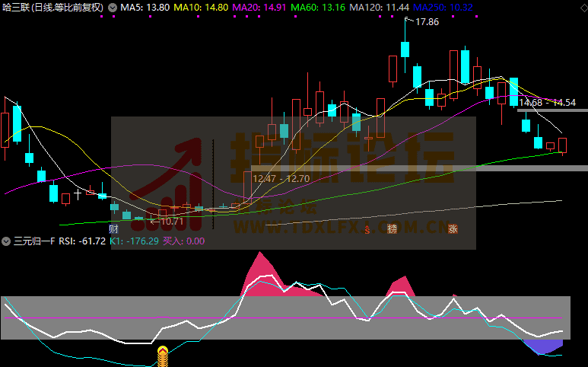Screen dimensions: 588x367
Task: Click the RSI: -61.72 value
Action: (82, 241)
